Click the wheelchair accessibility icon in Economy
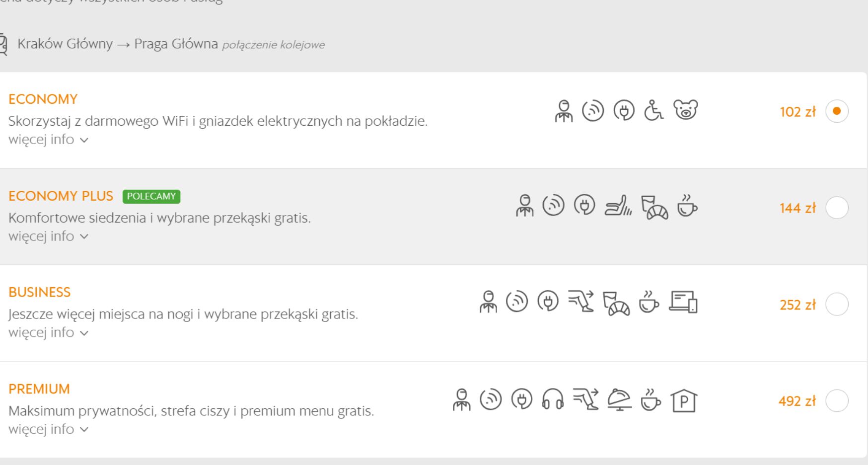The image size is (868, 465). [653, 110]
